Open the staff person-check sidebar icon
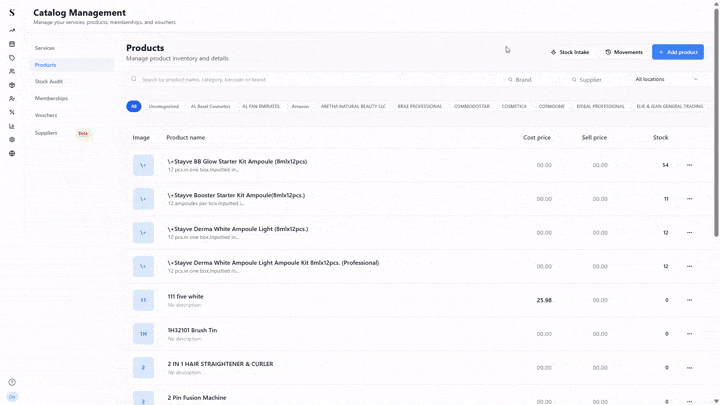 tap(12, 98)
